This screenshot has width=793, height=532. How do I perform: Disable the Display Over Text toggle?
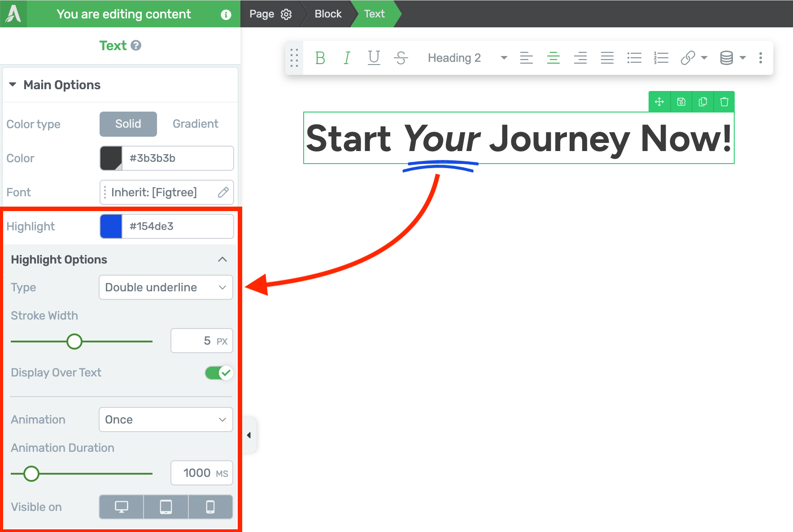218,372
